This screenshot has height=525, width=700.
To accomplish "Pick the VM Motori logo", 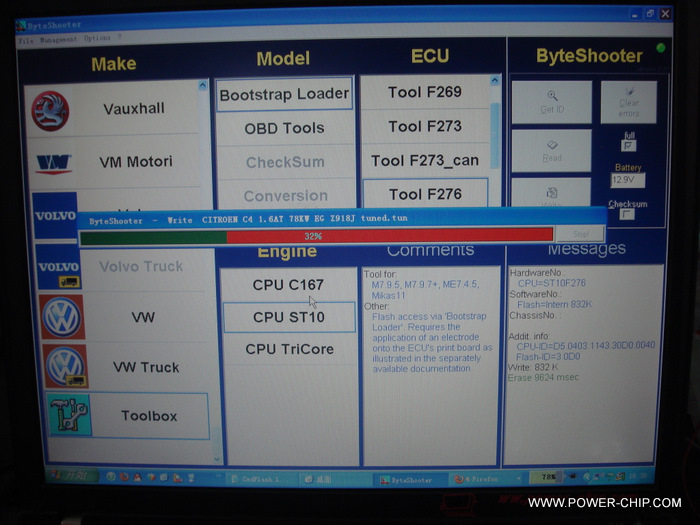I will tap(54, 163).
